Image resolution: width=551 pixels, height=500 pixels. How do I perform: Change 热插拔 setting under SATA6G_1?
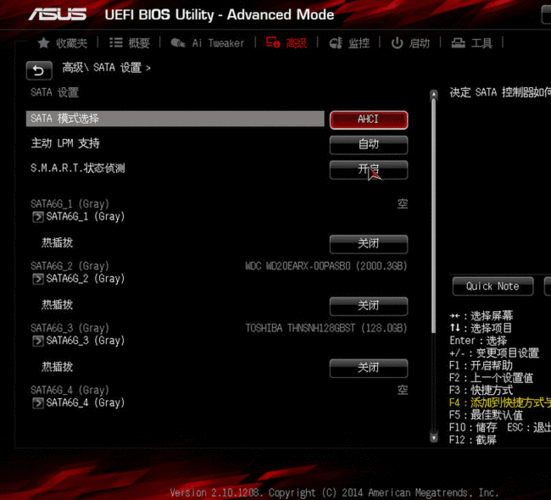[x=369, y=244]
